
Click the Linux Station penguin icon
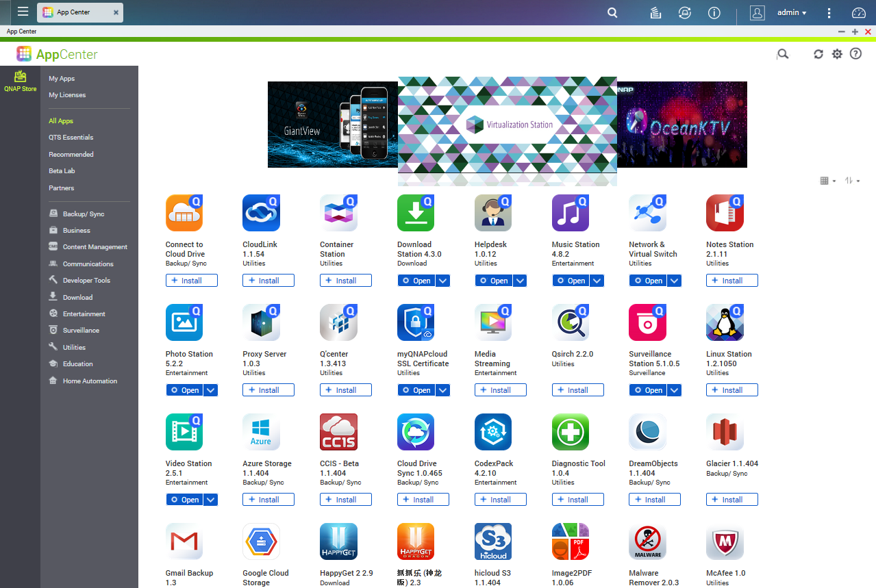725,322
